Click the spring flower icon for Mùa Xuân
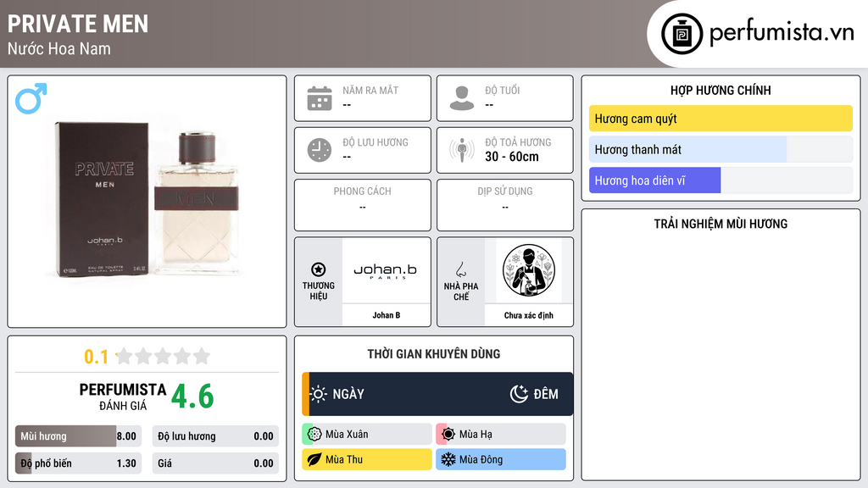868x488 pixels. [314, 435]
